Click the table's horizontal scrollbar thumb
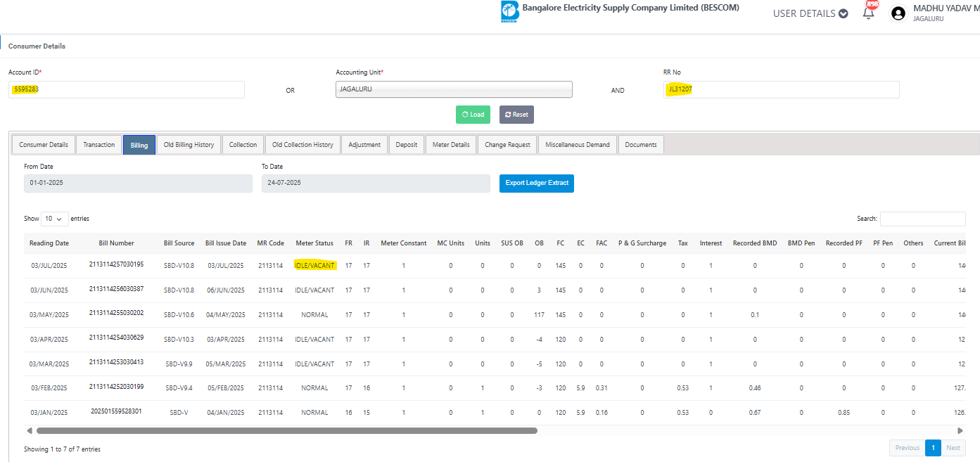 pyautogui.click(x=287, y=430)
